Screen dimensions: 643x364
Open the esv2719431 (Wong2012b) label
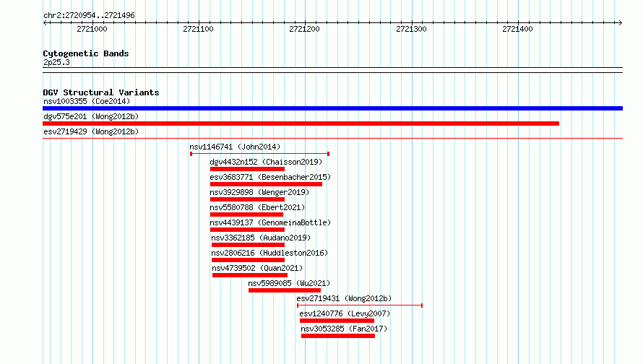pyautogui.click(x=344, y=298)
